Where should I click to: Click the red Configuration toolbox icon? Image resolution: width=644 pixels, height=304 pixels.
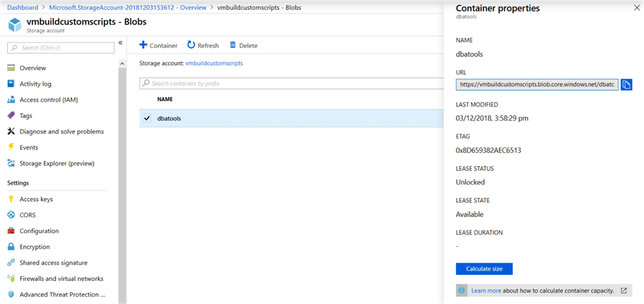tap(11, 231)
